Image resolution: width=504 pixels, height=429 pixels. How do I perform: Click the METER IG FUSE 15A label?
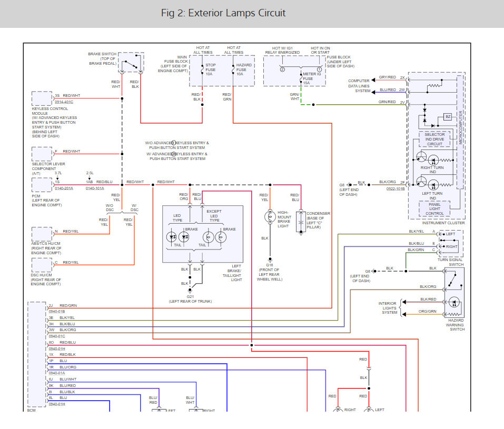pos(312,78)
